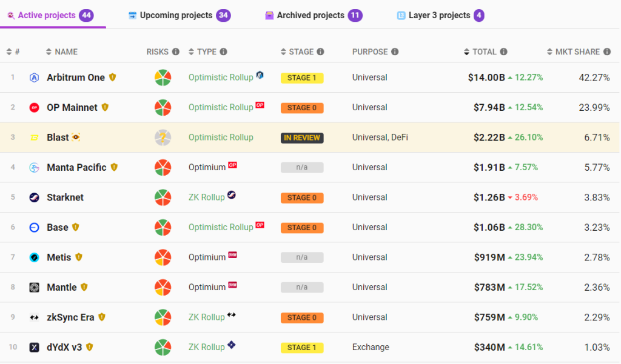Click the 42.27% market share value
Image resolution: width=621 pixels, height=364 pixels.
(x=594, y=78)
